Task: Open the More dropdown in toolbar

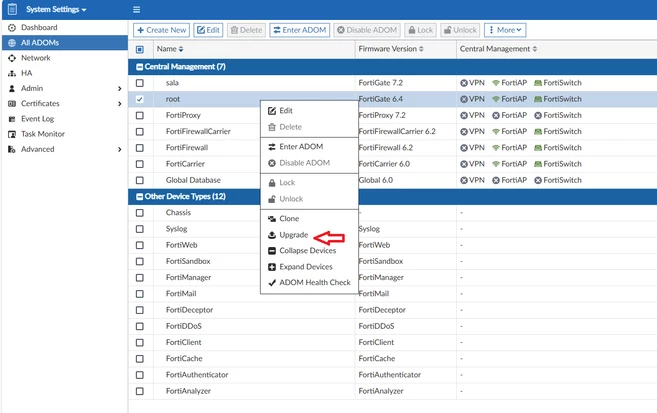Action: 505,30
